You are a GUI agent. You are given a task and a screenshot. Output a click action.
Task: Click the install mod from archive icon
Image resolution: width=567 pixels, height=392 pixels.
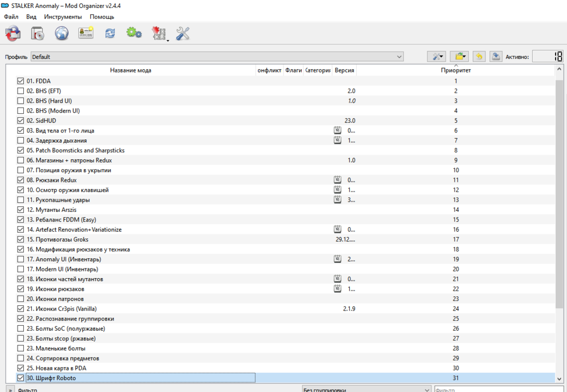click(x=37, y=33)
